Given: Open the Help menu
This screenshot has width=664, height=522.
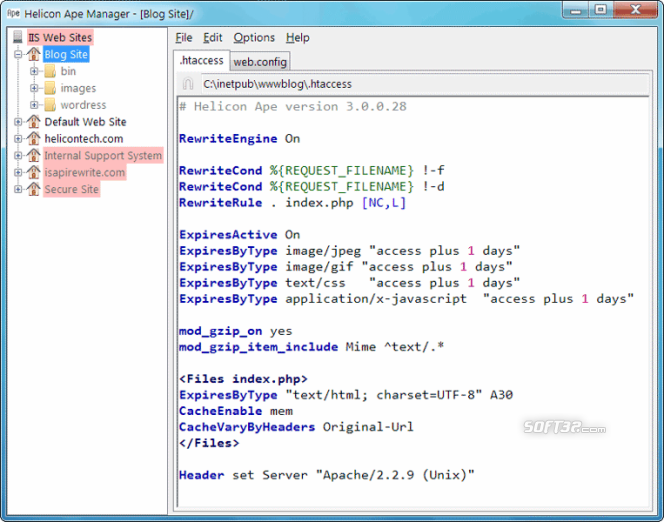Looking at the screenshot, I should [298, 38].
